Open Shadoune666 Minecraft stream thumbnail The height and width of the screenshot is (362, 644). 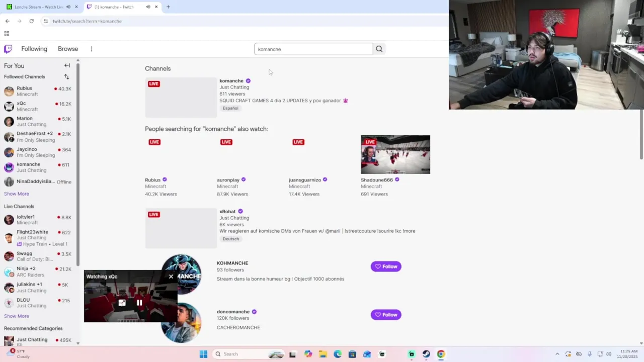pos(395,154)
